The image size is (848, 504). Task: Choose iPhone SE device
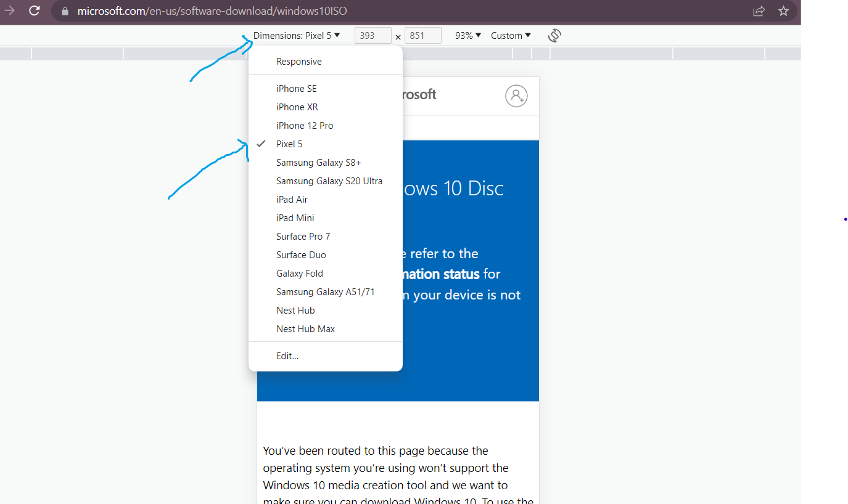coord(326,89)
